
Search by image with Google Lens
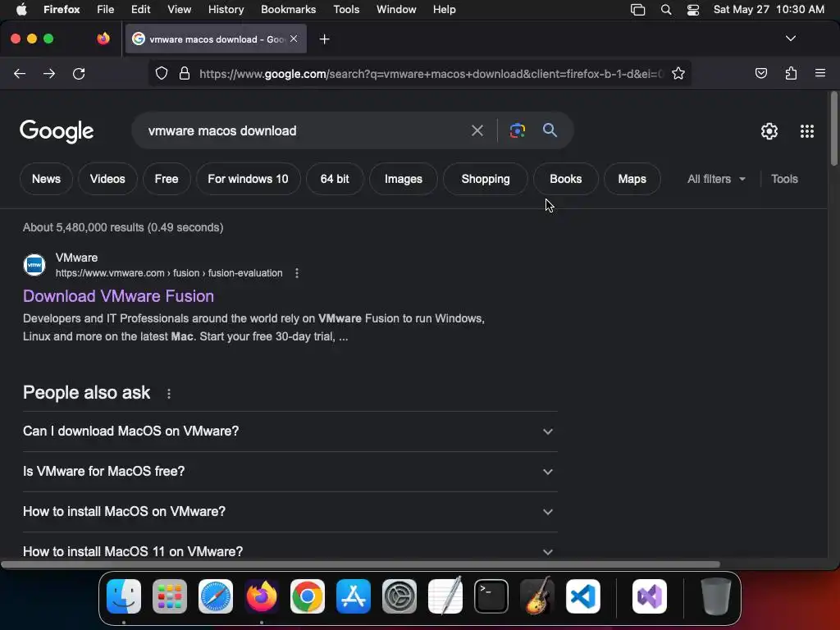point(517,130)
